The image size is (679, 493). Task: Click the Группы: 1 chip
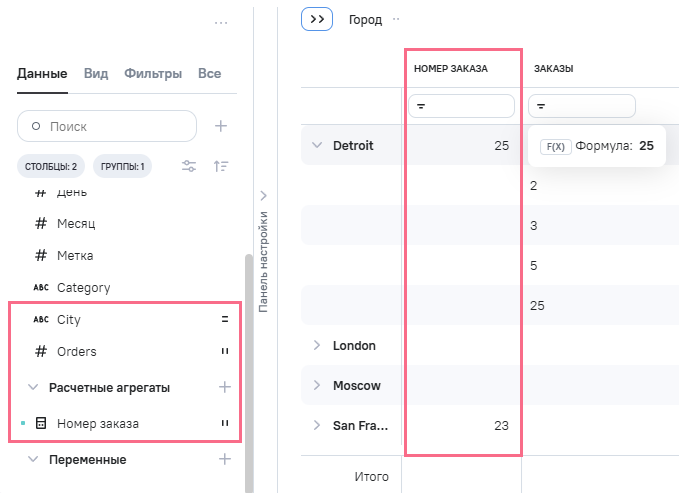click(x=122, y=166)
